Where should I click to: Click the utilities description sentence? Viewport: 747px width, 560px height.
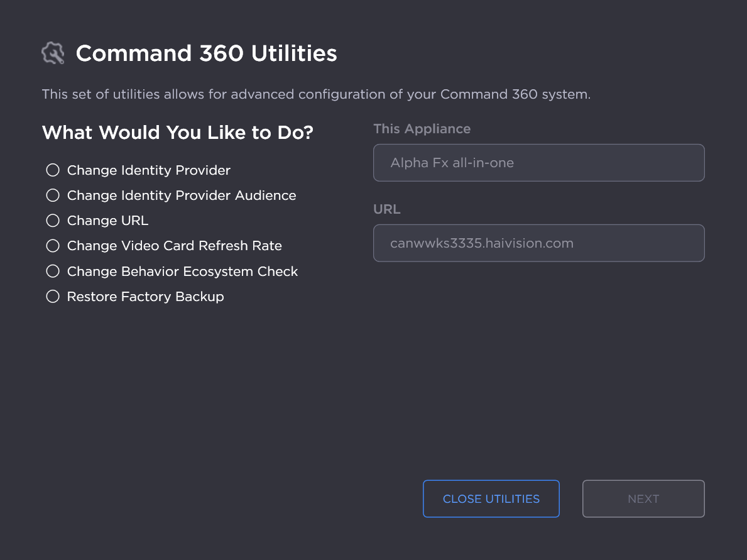click(x=316, y=95)
